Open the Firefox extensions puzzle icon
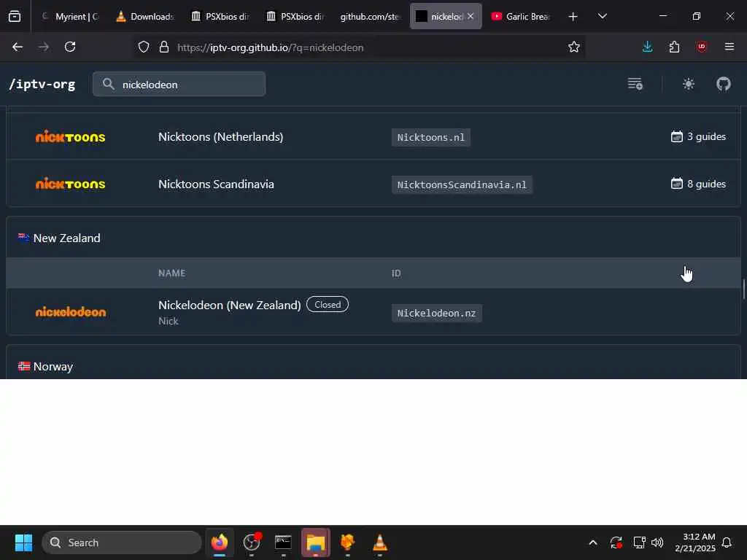747x560 pixels. click(x=674, y=47)
